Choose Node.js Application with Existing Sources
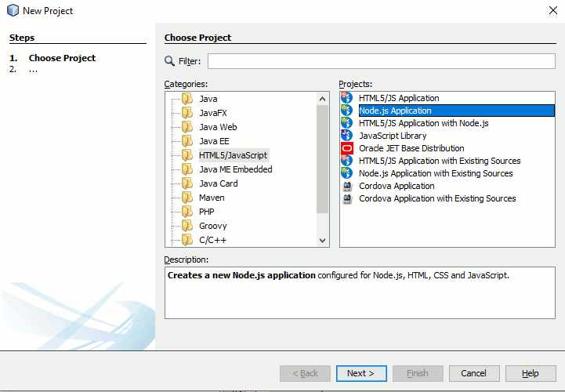This screenshot has width=565, height=392. click(x=436, y=173)
